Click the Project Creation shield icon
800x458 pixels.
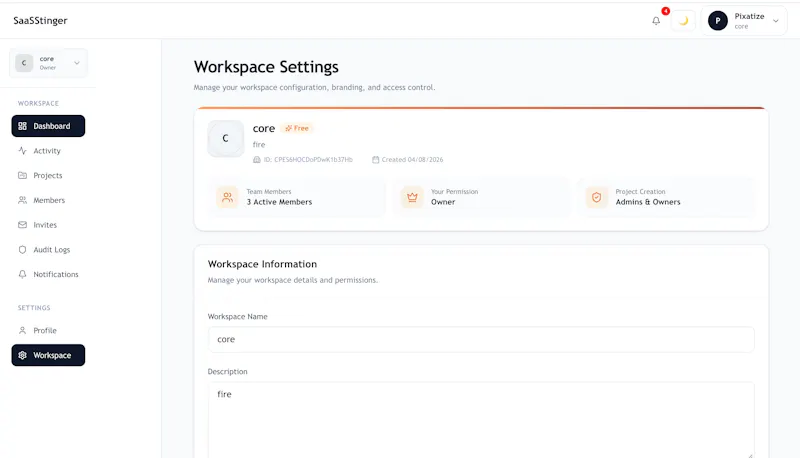596,197
